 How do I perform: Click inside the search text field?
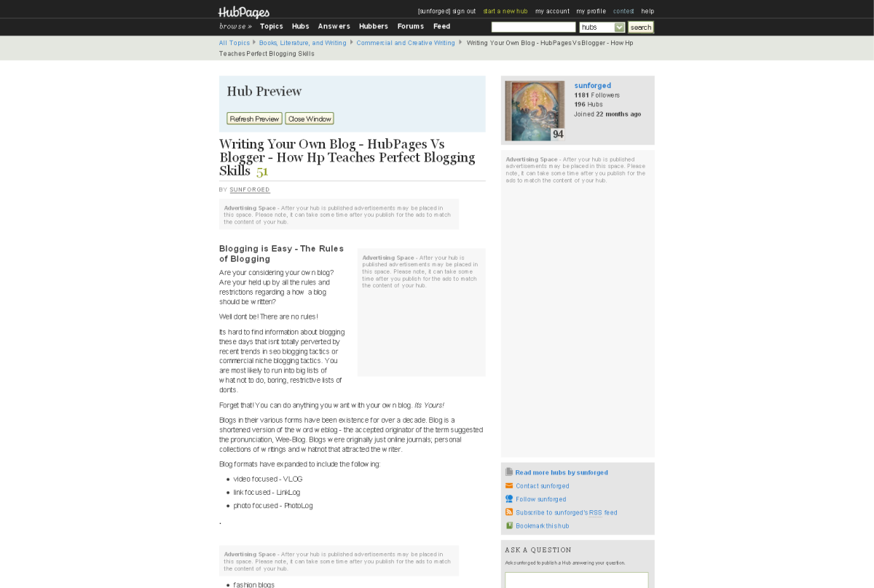pyautogui.click(x=533, y=27)
